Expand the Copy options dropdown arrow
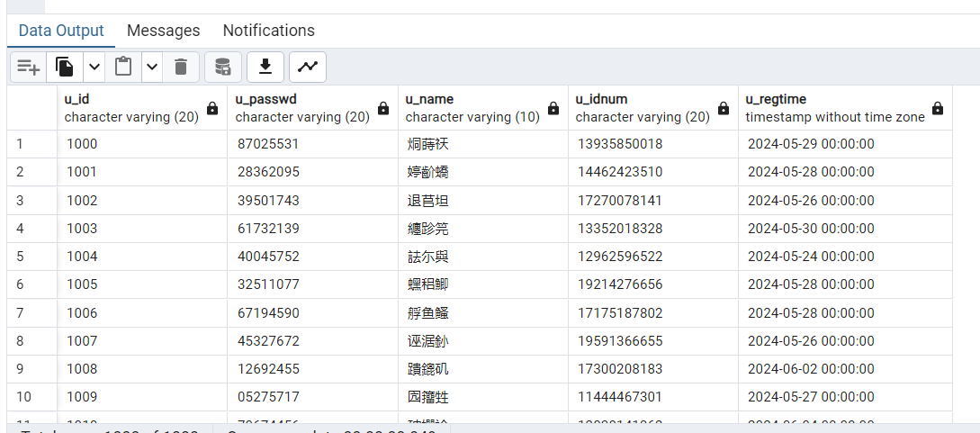Screen dimensions: 980x433 click(94, 67)
